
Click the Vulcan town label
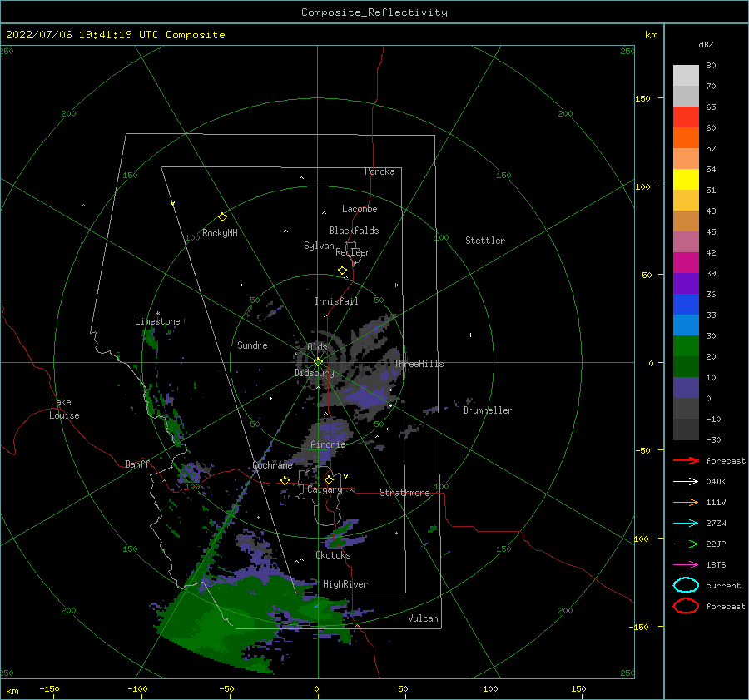423,618
